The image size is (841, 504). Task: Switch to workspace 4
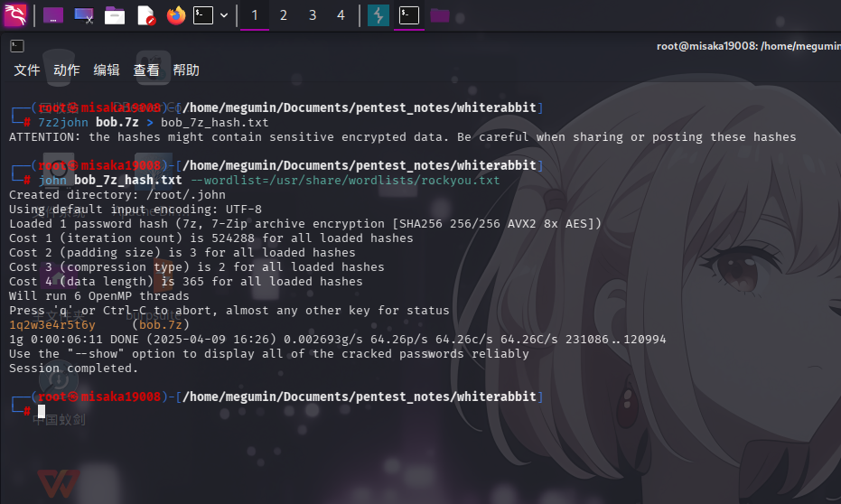pyautogui.click(x=341, y=15)
